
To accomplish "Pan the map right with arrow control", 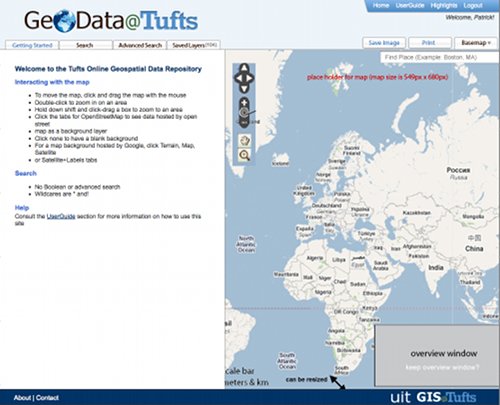I will 250,78.
